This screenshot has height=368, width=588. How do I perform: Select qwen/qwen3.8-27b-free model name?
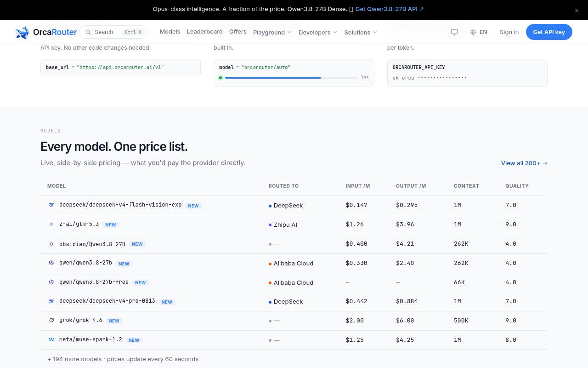tap(94, 282)
